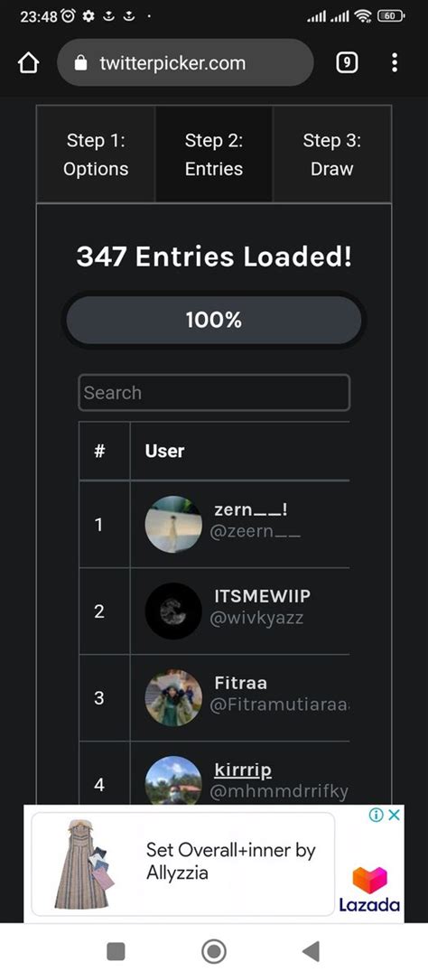Tap the padlock site security icon

80,62
